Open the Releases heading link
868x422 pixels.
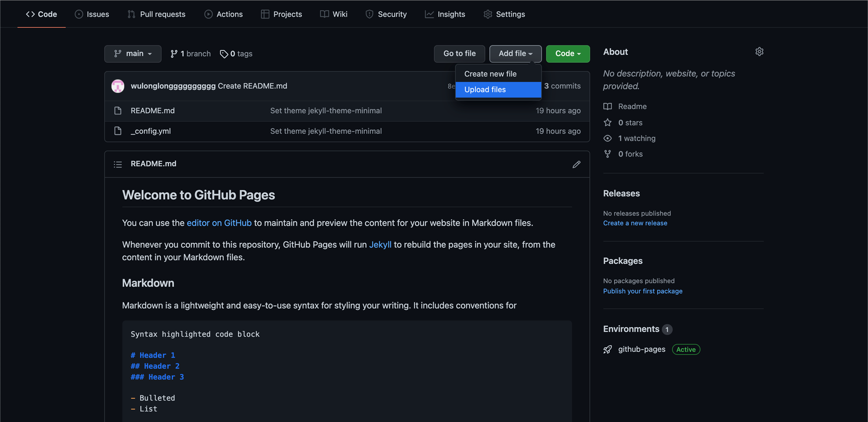point(621,194)
